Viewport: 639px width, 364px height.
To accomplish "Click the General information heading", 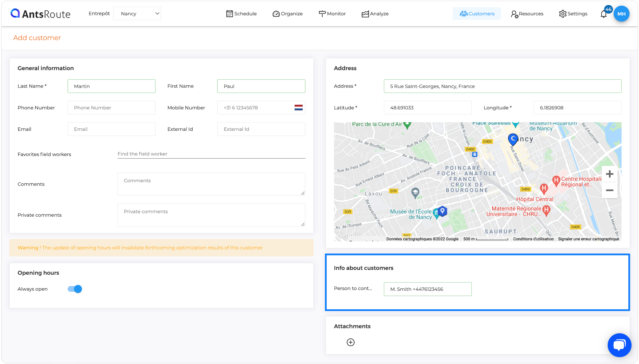I will tap(46, 68).
